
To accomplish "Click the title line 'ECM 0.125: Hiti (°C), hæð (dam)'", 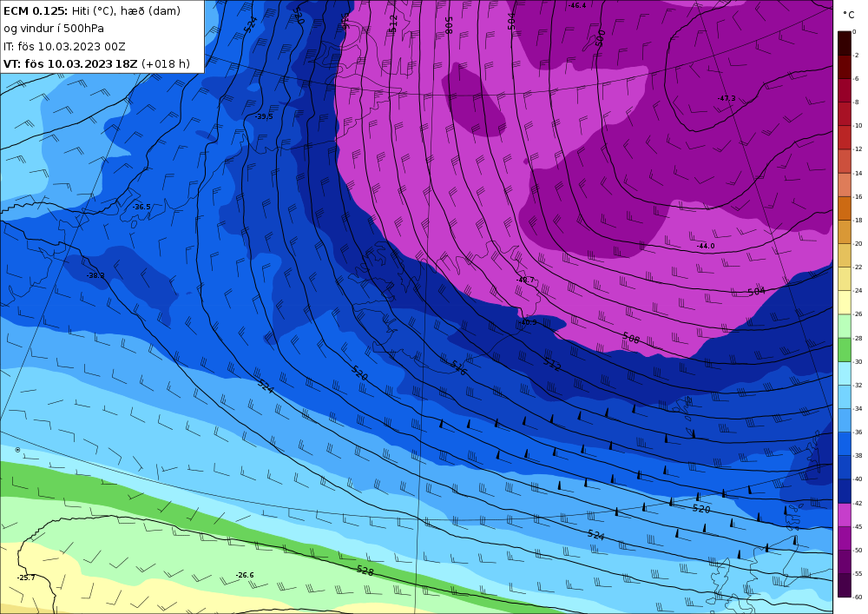I will click(91, 11).
